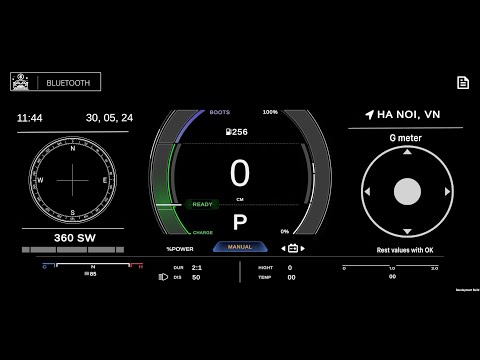The width and height of the screenshot is (480, 360).
Task: Click the TEMP value 00
Action: pyautogui.click(x=291, y=277)
